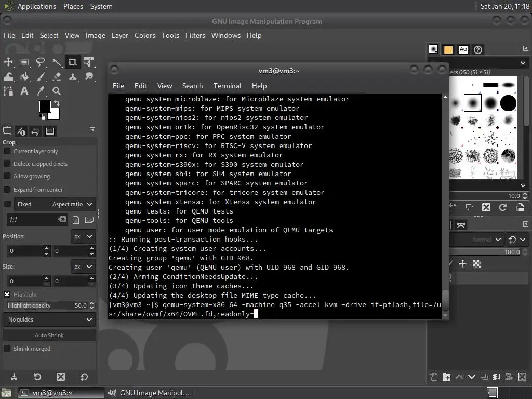The height and width of the screenshot is (399, 532).
Task: Select the Color Picker tool
Action: click(x=41, y=91)
